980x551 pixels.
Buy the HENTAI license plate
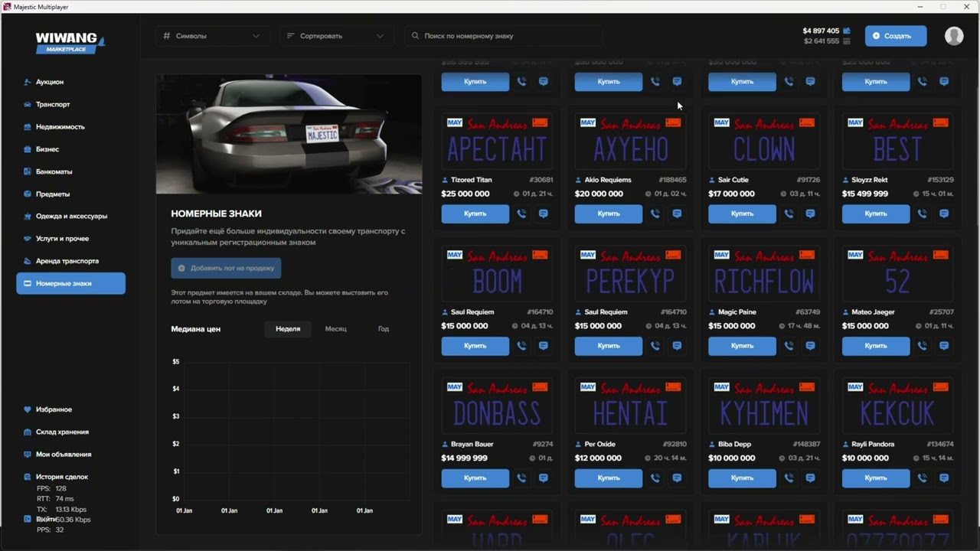(x=609, y=478)
